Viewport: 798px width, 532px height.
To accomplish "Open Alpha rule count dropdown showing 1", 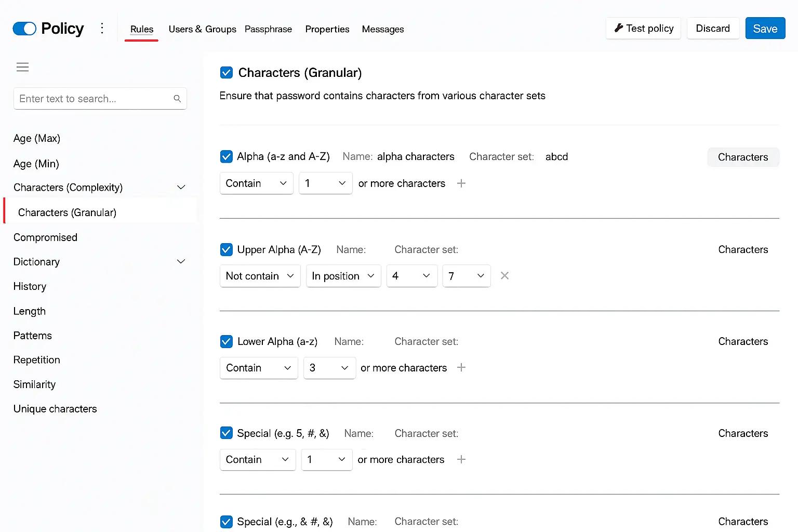I will (326, 183).
